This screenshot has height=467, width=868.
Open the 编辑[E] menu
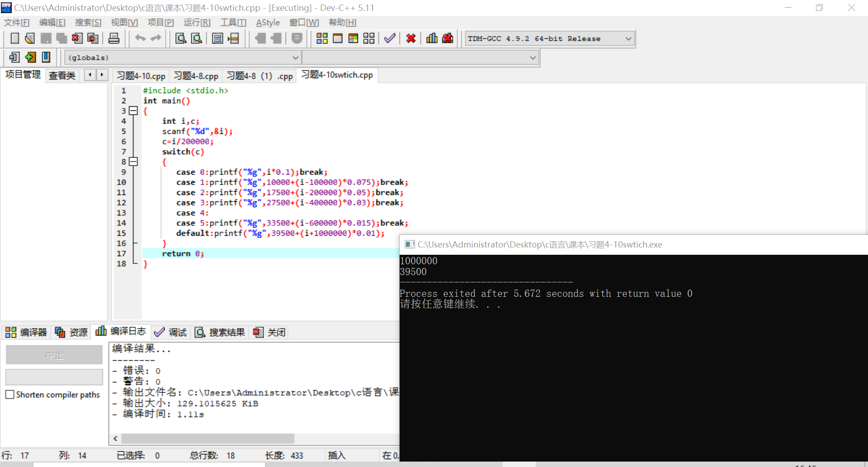tap(52, 23)
